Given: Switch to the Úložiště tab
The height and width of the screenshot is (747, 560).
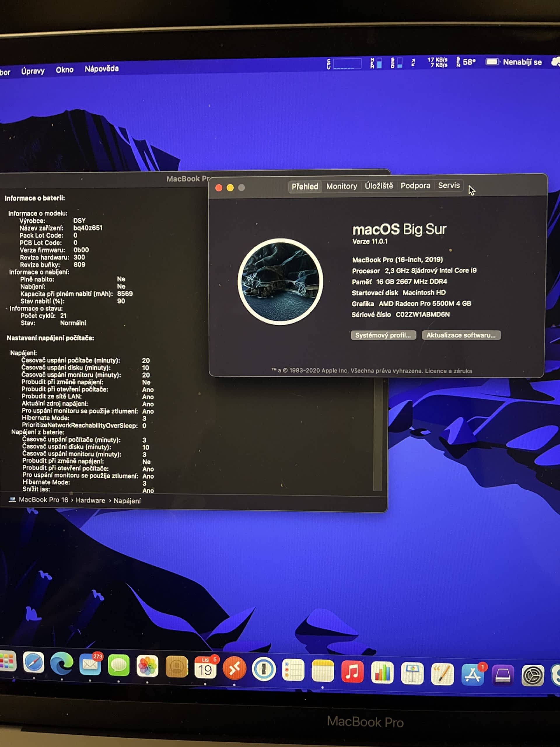Looking at the screenshot, I should [379, 186].
